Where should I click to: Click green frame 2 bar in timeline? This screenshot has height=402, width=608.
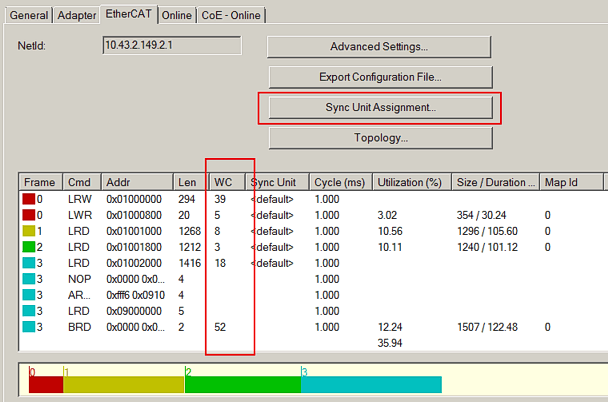coord(243,384)
